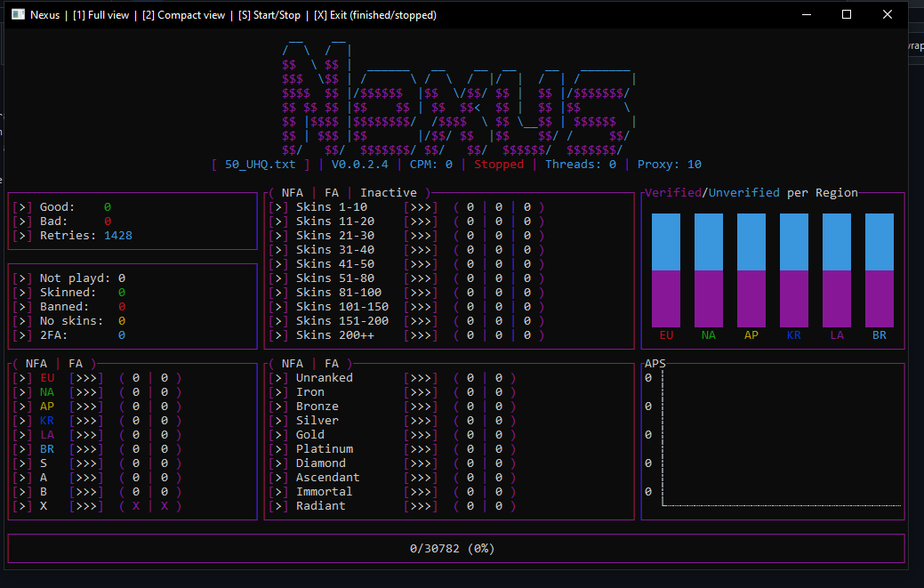The height and width of the screenshot is (588, 924).
Task: Click the Diamond rank row
Action: (392, 463)
